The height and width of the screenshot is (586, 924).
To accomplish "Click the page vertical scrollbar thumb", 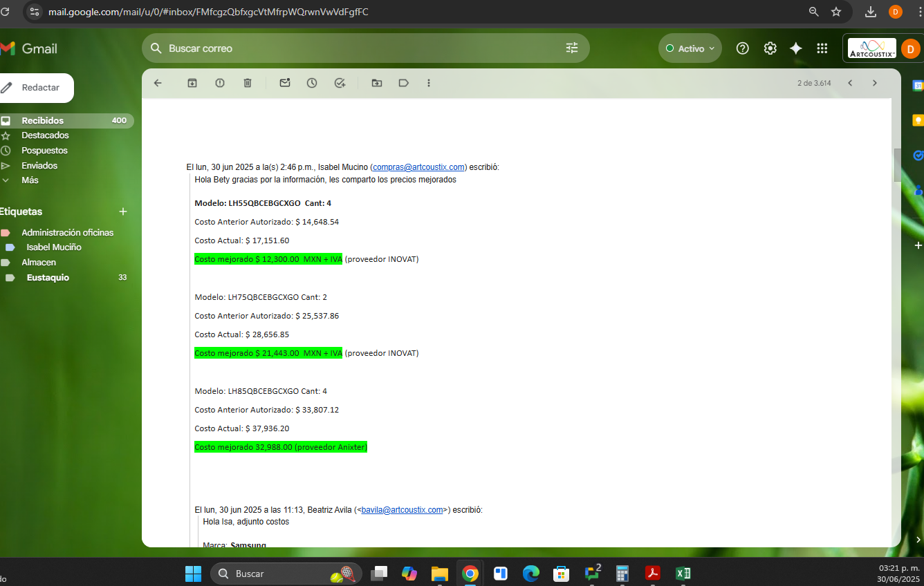I will pyautogui.click(x=898, y=165).
